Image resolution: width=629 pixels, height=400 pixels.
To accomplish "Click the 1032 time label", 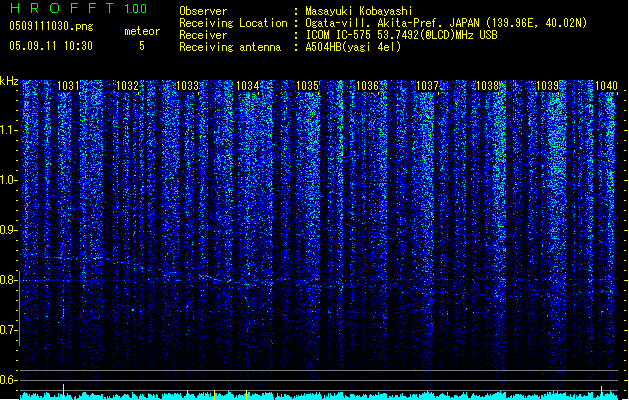I will coord(127,86).
